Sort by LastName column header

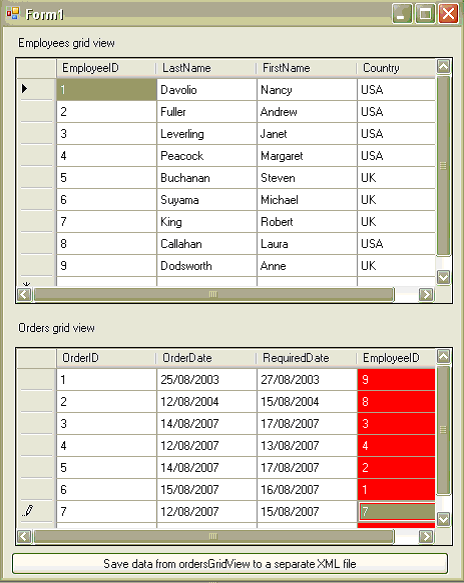tap(206, 68)
